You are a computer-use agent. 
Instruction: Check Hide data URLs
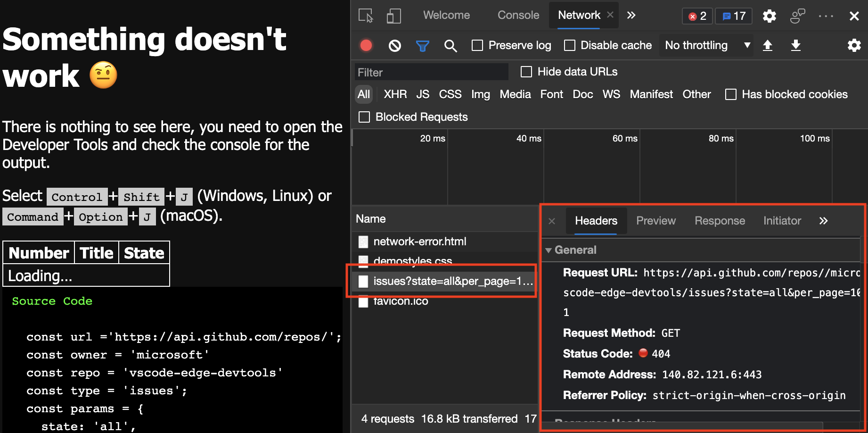point(526,72)
